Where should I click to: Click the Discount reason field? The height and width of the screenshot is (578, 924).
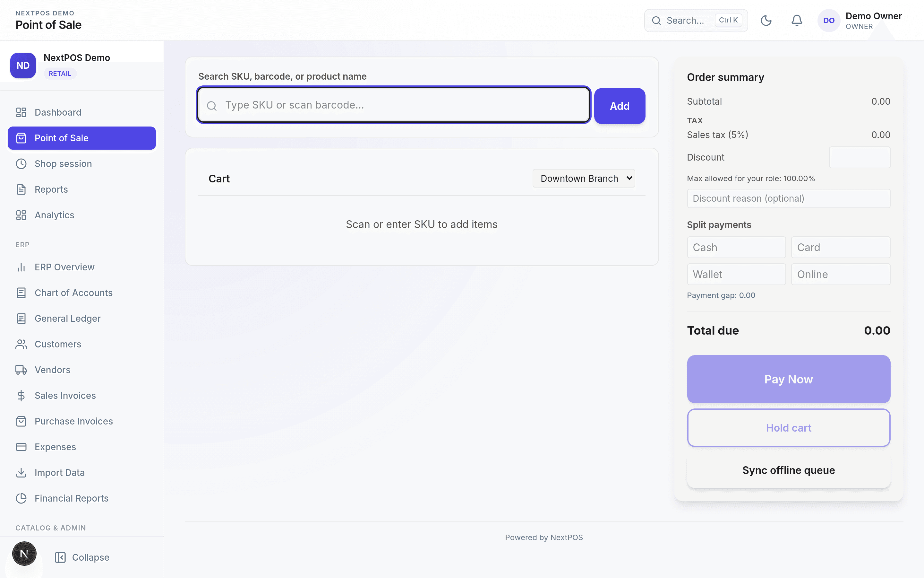pos(789,198)
